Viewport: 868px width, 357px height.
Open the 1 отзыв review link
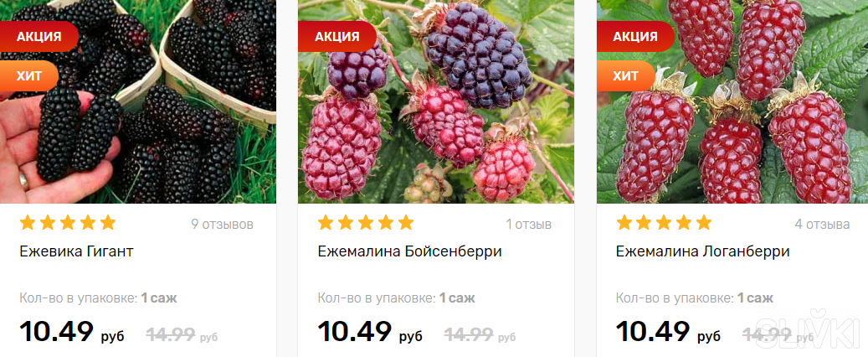tap(529, 225)
